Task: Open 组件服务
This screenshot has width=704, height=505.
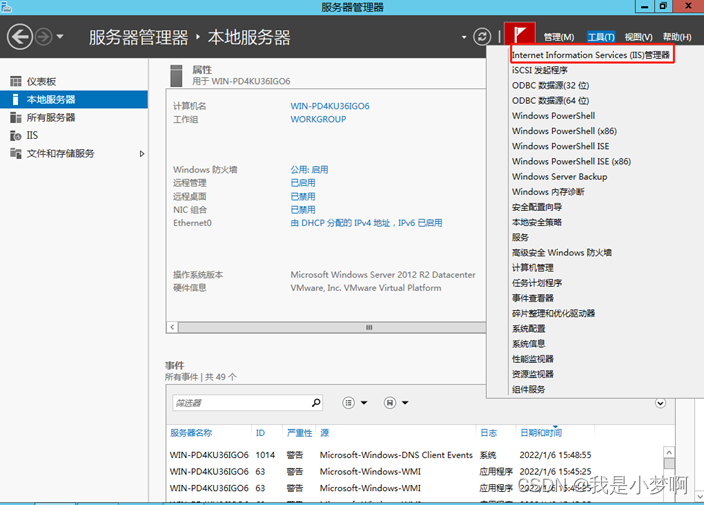Action: tap(528, 389)
